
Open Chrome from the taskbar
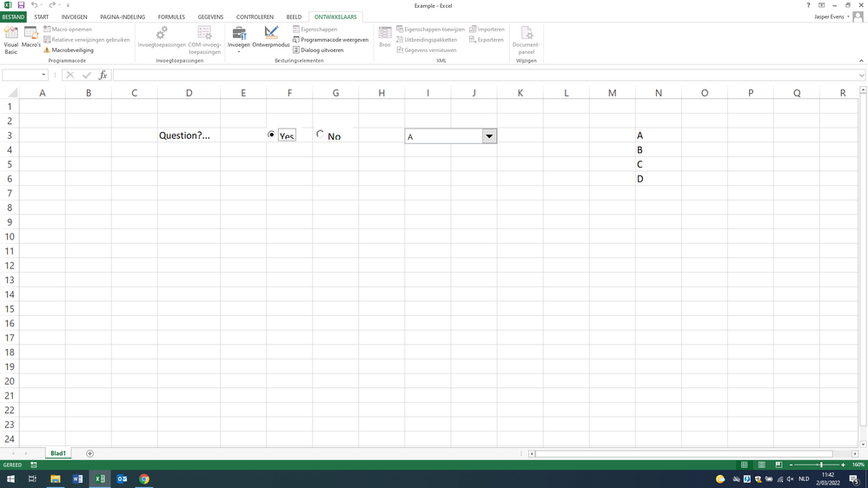point(144,478)
